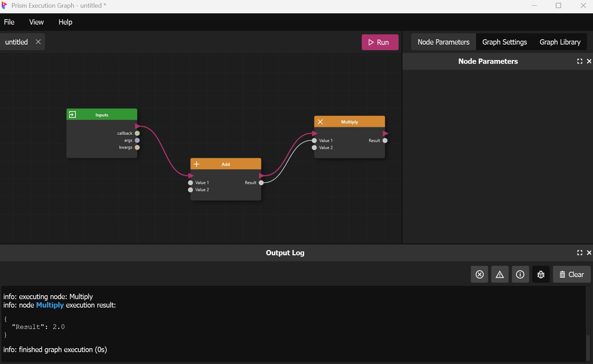Run the execution graph

click(x=380, y=42)
